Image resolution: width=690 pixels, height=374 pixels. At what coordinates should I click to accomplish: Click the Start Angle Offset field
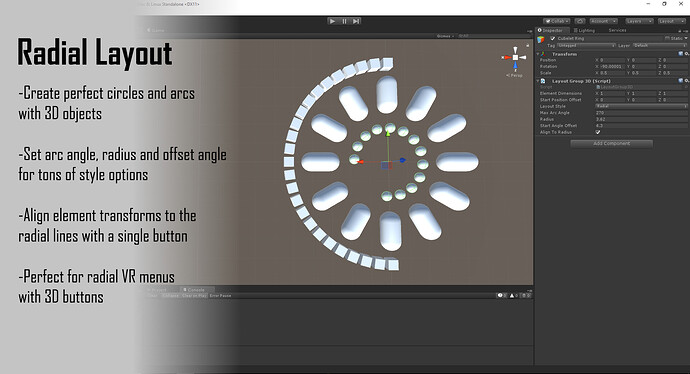[x=641, y=125]
